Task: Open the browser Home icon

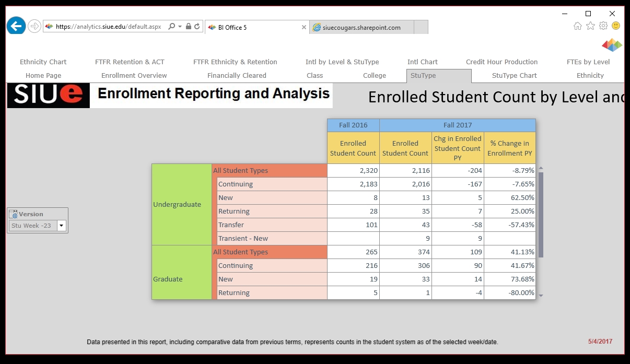Action: coord(578,26)
